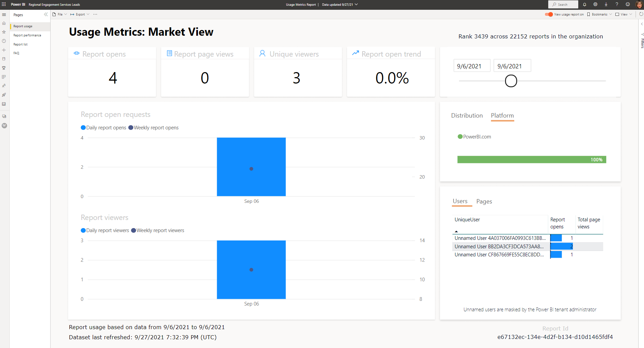
Task: Open Workspaces icon in sidebar
Action: [x=4, y=116]
